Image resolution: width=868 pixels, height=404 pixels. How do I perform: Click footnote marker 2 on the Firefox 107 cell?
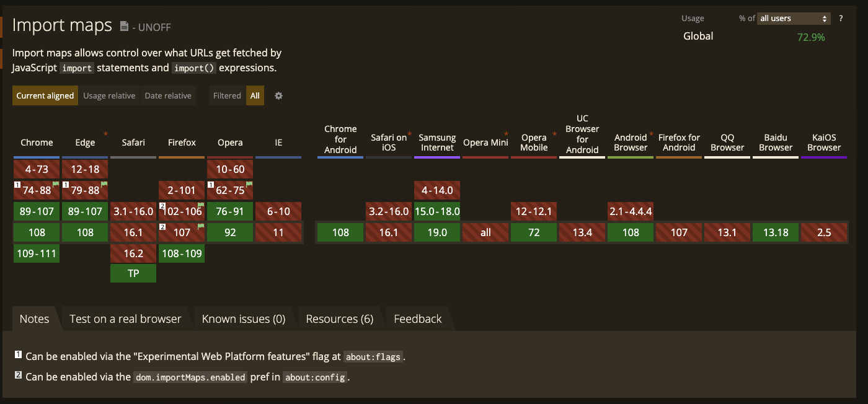[162, 226]
